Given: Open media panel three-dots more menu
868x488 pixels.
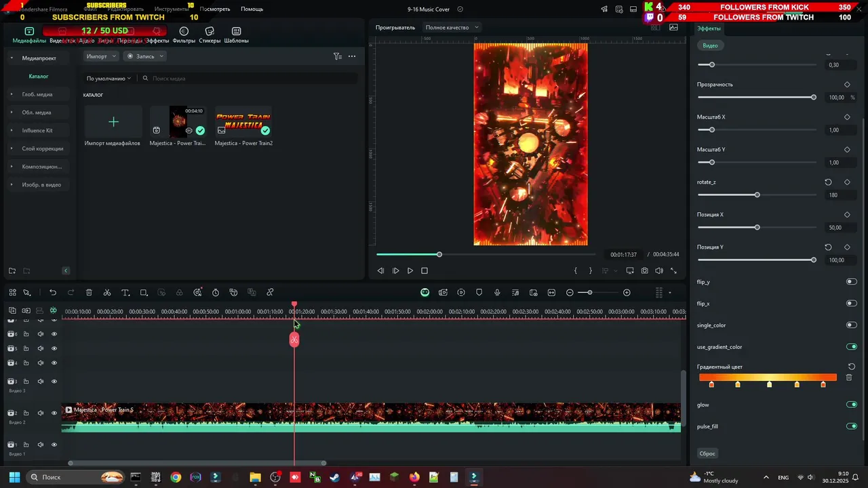Looking at the screenshot, I should [352, 56].
